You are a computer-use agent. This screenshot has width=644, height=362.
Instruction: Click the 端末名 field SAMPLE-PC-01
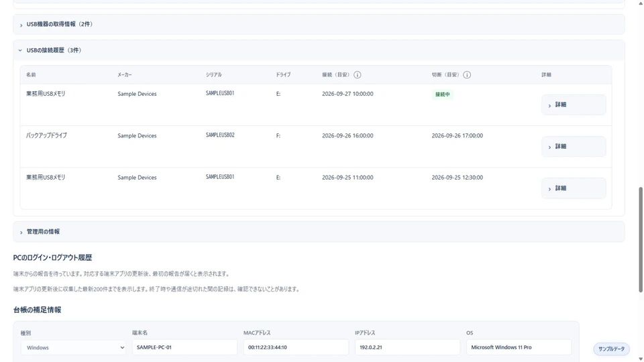coord(184,347)
